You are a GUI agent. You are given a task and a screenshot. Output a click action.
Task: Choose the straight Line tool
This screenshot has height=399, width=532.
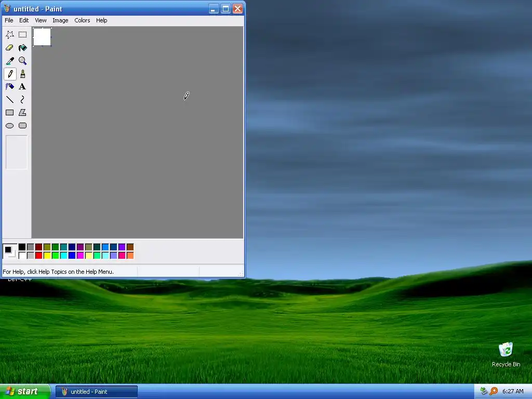point(10,99)
